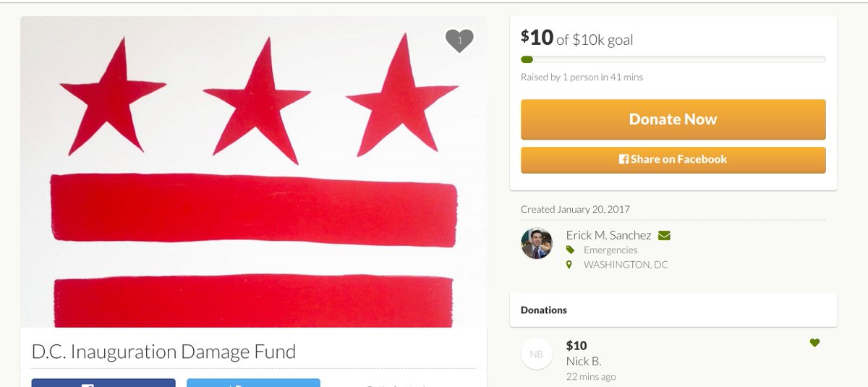This screenshot has height=387, width=868.
Task: Click the heart like icon on campaign image
Action: click(x=459, y=41)
